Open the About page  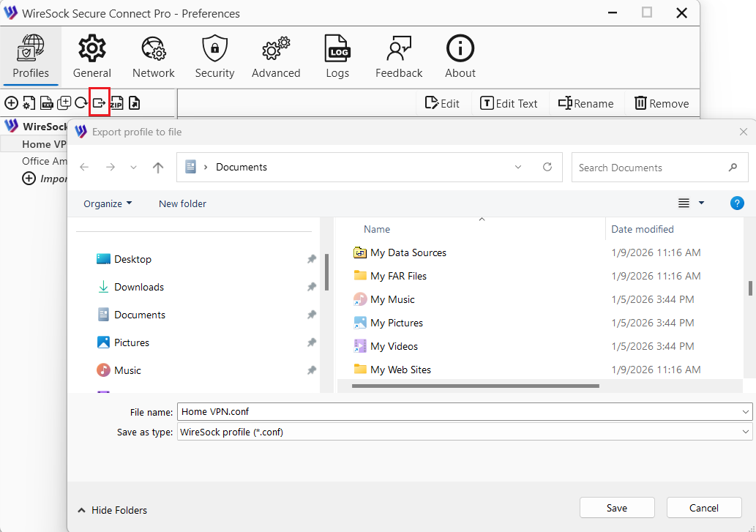pos(460,56)
